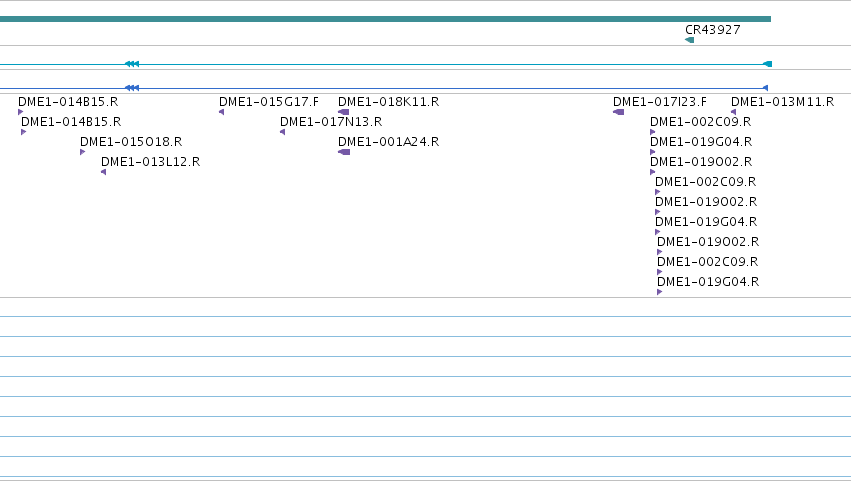Select the DME1-015O18.R feature label
Viewport: 851px width, 481px height.
131,142
